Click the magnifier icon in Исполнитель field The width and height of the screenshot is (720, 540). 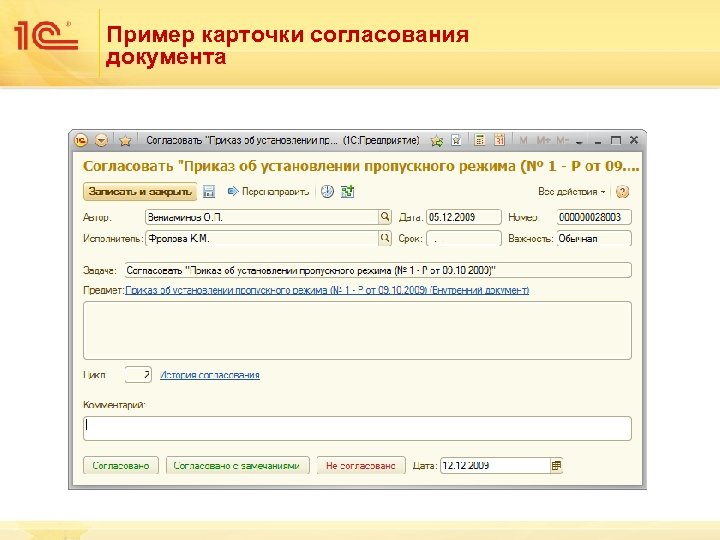[x=385, y=238]
